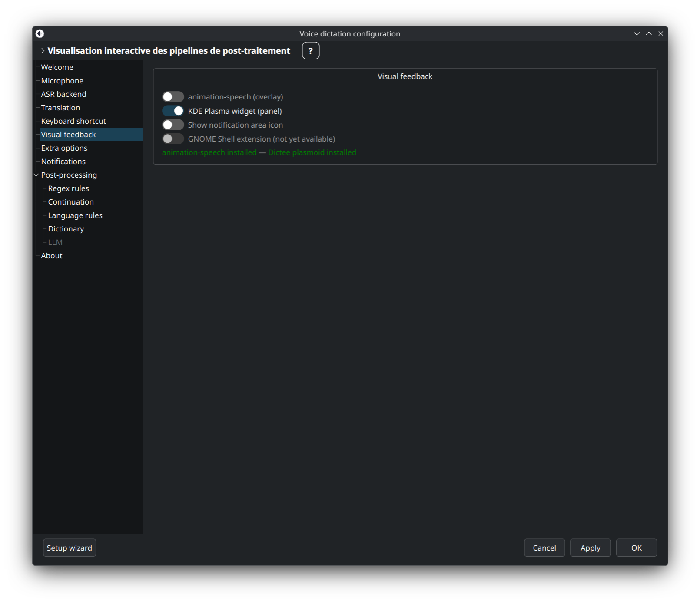Click the French pipeline visualisation heading
Viewport: 700px width, 604px height.
tap(169, 51)
